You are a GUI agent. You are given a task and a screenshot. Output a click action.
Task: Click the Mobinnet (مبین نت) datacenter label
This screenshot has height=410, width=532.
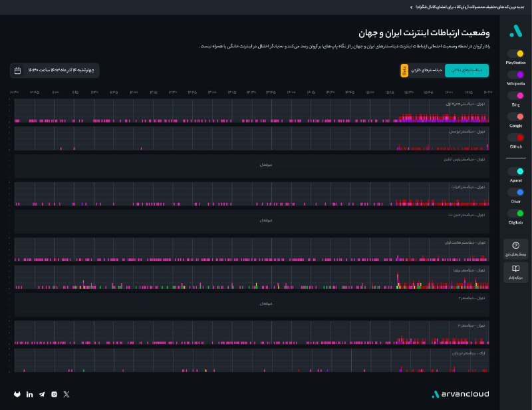coord(467,215)
